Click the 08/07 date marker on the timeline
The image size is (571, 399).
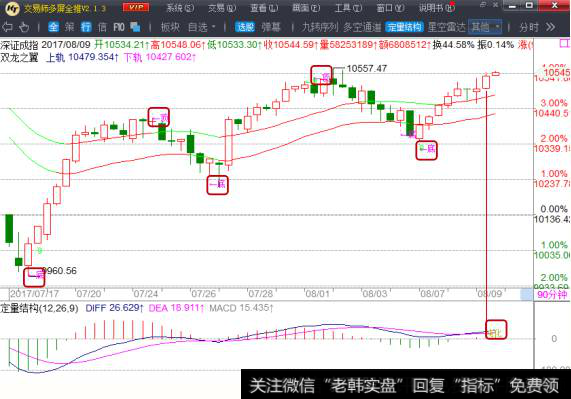[x=432, y=293]
